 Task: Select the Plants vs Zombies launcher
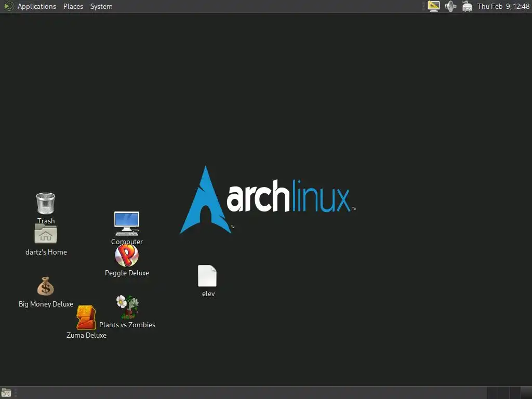click(127, 307)
